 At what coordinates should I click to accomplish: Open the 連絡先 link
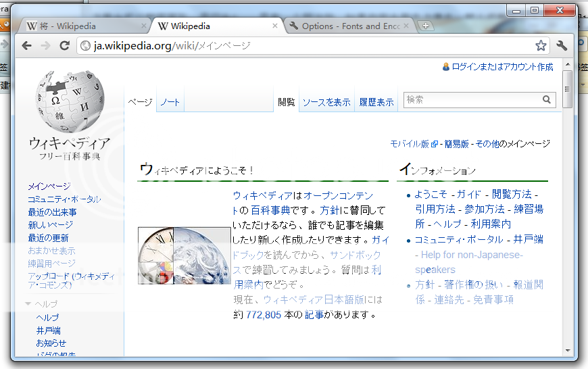click(449, 300)
